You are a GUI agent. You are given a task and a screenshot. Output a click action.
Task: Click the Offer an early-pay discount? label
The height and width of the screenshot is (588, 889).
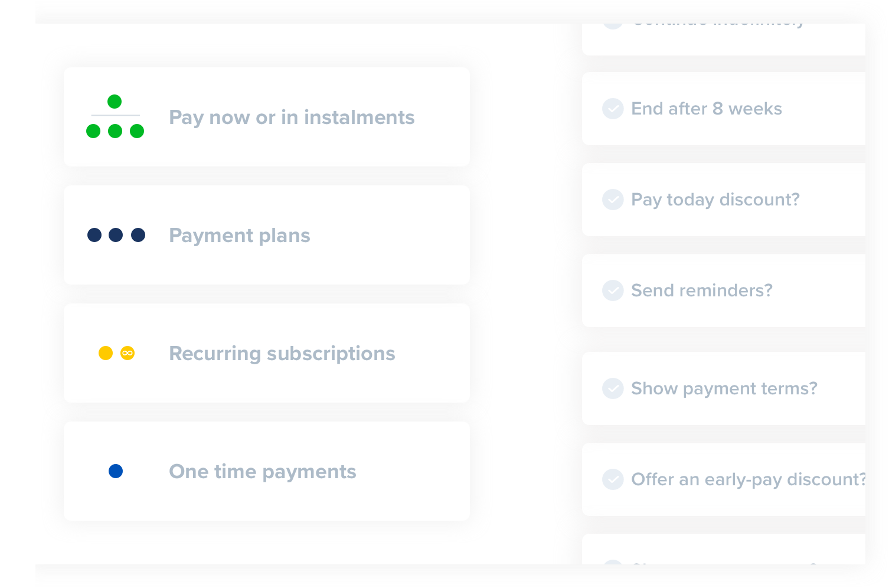[747, 479]
